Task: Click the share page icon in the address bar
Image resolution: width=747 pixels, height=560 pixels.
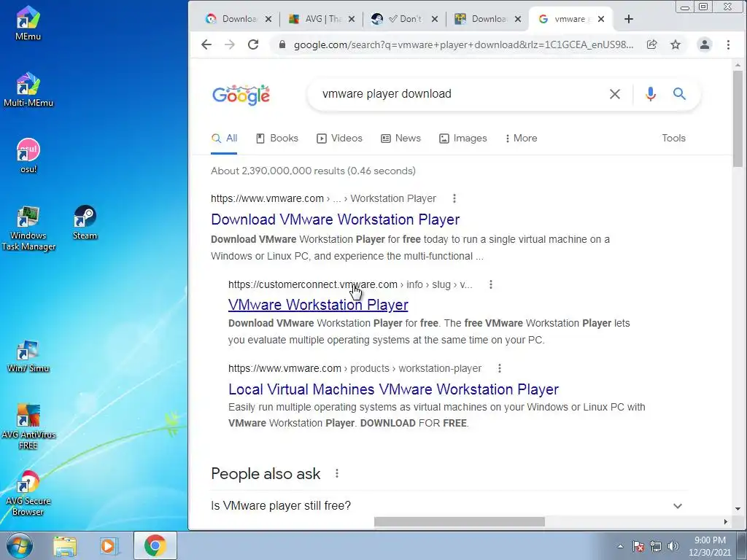Action: pos(651,44)
